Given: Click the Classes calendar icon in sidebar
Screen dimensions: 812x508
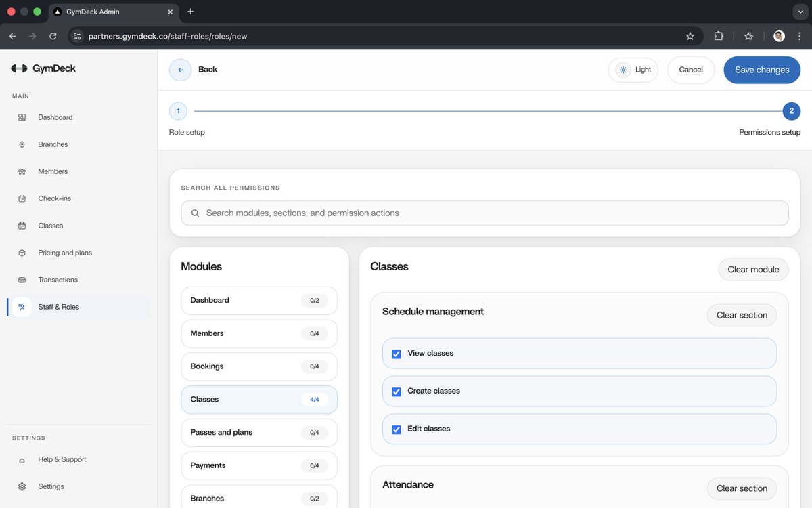Looking at the screenshot, I should click(x=22, y=226).
